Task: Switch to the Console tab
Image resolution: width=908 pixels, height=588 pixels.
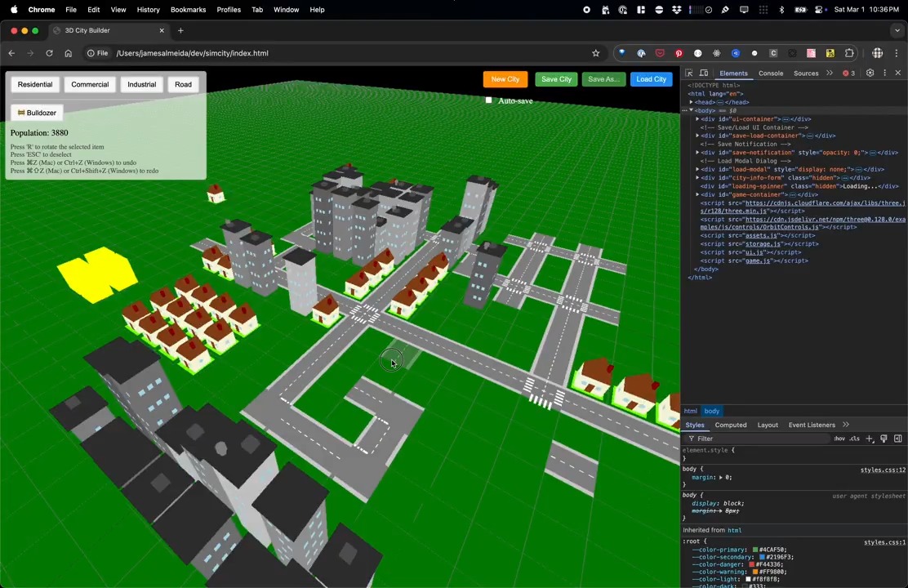Action: pos(771,73)
